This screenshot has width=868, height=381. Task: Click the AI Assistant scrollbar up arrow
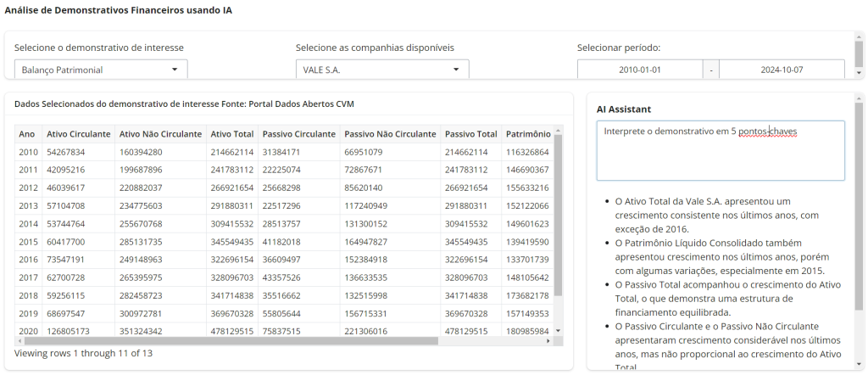859,98
